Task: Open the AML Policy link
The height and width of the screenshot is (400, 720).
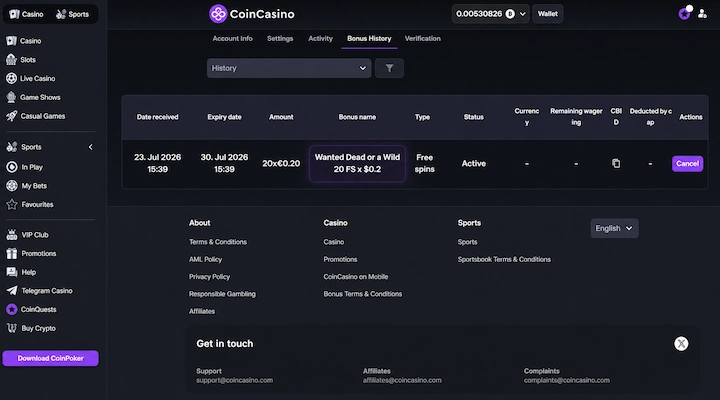Action: coord(205,259)
